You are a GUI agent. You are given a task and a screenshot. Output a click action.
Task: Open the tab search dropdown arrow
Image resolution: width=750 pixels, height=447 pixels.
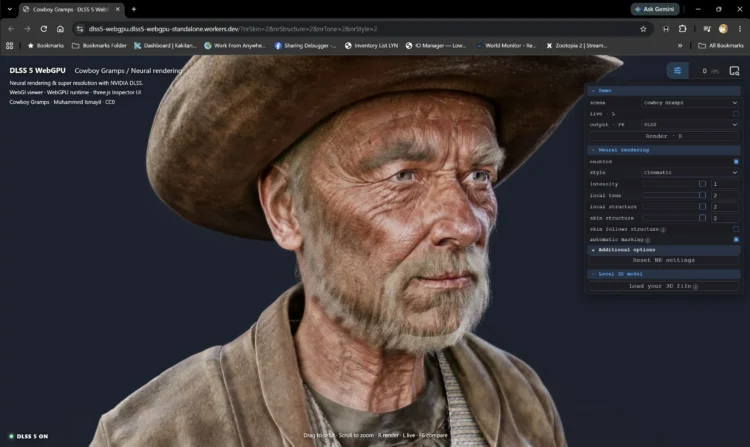[10, 9]
